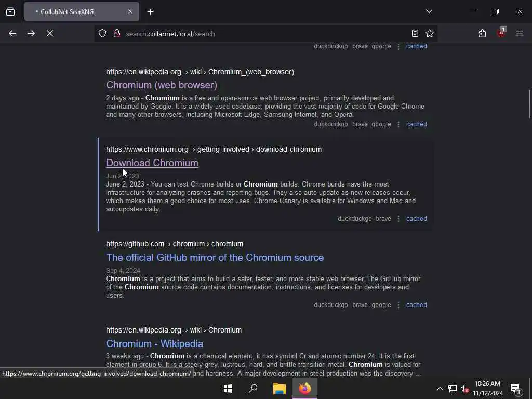Screen dimensions: 532x399
Task: Open the taskbar clock and date
Action: [x=487, y=389]
